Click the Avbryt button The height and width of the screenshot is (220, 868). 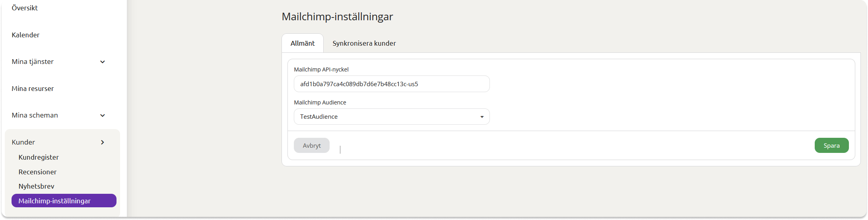pyautogui.click(x=312, y=145)
